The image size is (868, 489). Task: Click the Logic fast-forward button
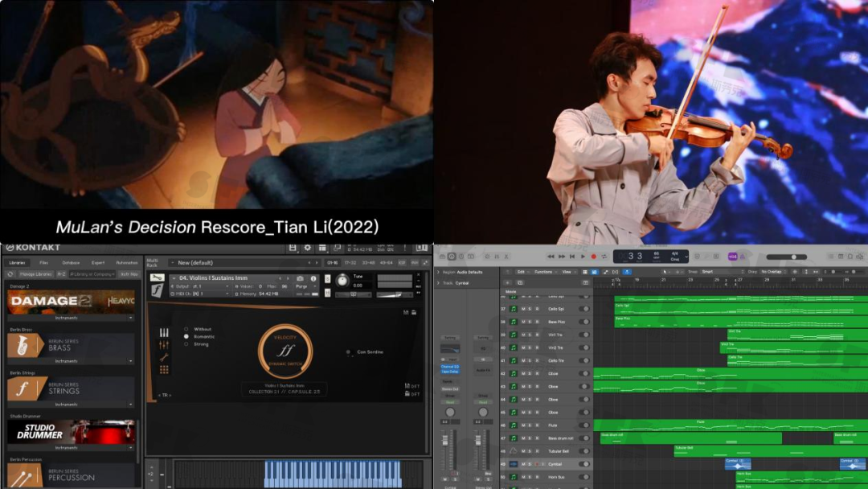[x=562, y=257]
